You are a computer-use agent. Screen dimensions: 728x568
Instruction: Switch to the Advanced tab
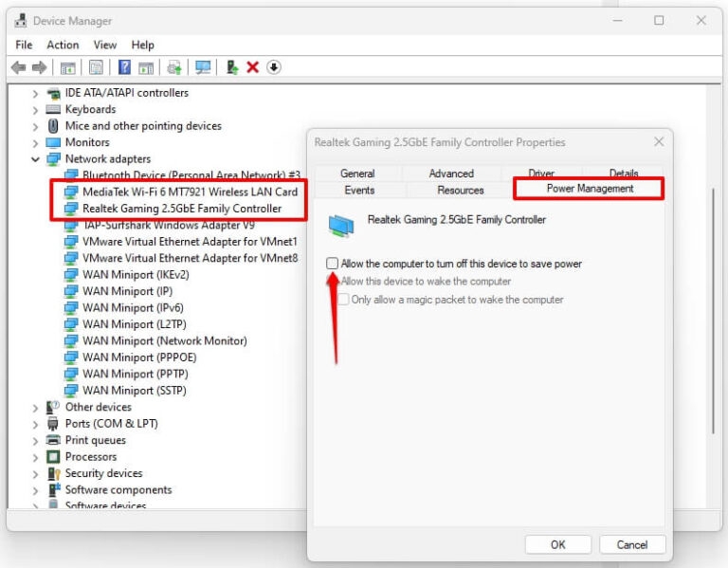coord(451,174)
